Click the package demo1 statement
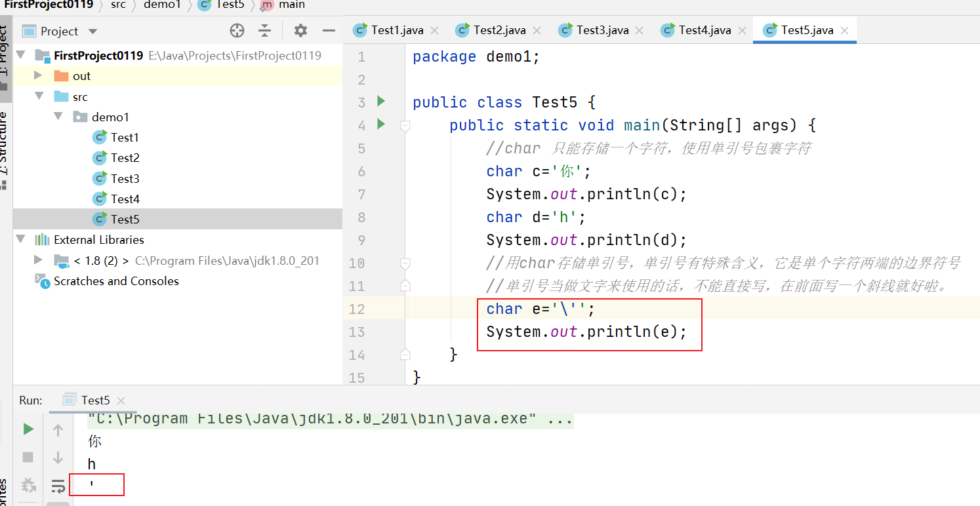The width and height of the screenshot is (980, 506). coord(476,56)
